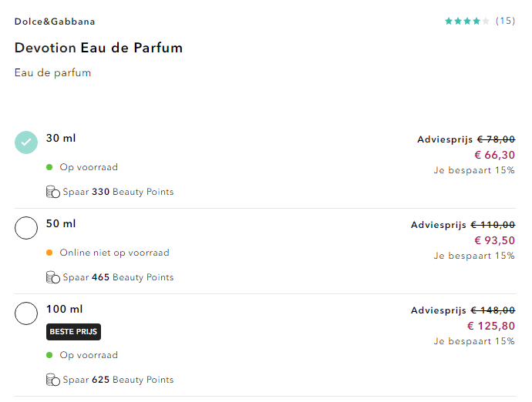This screenshot has width=532, height=402.
Task: Open the 15 reviews count
Action: [505, 21]
